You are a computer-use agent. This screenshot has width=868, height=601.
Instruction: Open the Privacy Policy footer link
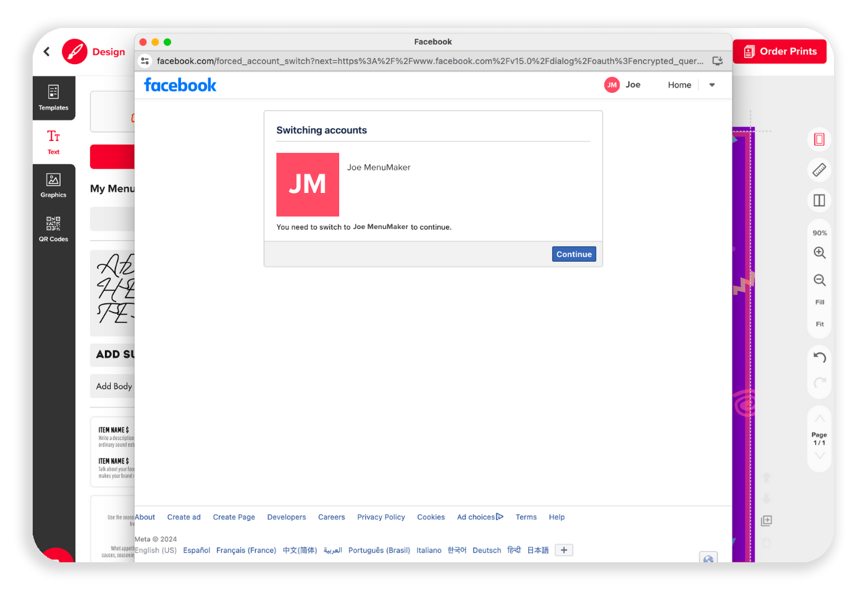381,517
